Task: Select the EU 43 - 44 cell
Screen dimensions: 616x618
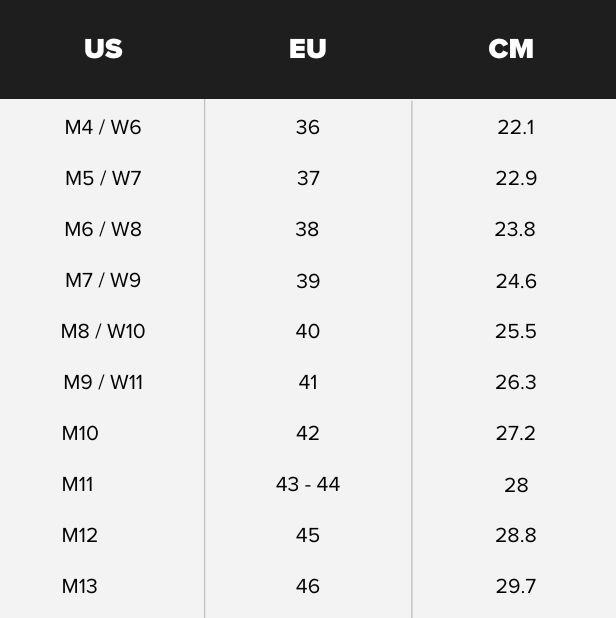Action: pos(308,484)
